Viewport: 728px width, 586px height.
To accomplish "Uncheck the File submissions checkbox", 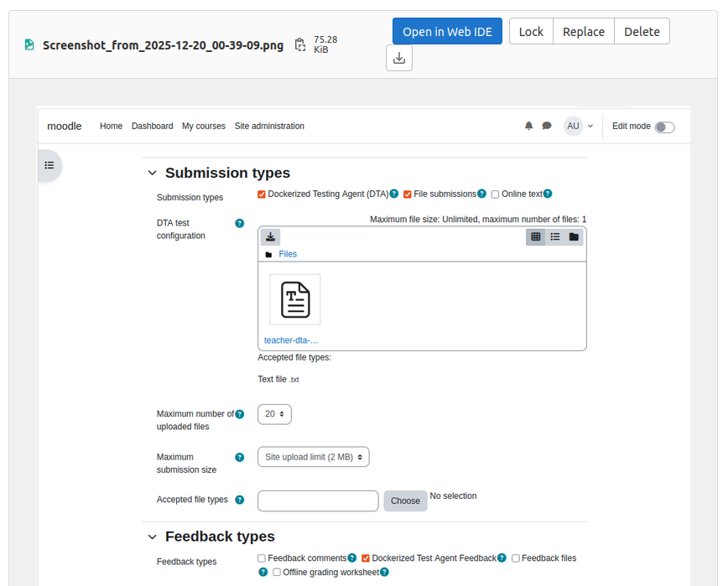I will click(x=407, y=194).
